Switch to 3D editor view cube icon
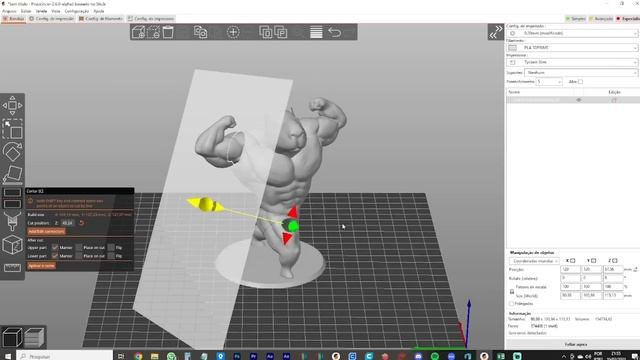This screenshot has width=640, height=360. point(12,338)
